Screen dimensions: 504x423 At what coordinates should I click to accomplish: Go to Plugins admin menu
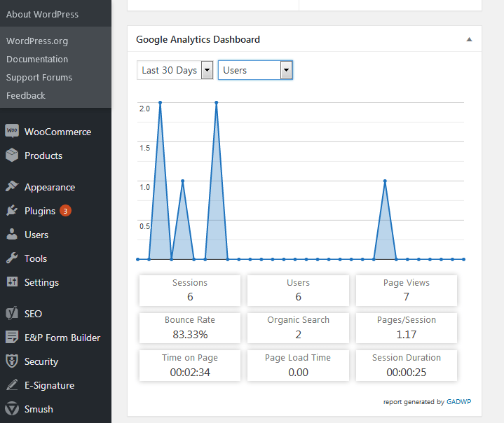point(40,211)
